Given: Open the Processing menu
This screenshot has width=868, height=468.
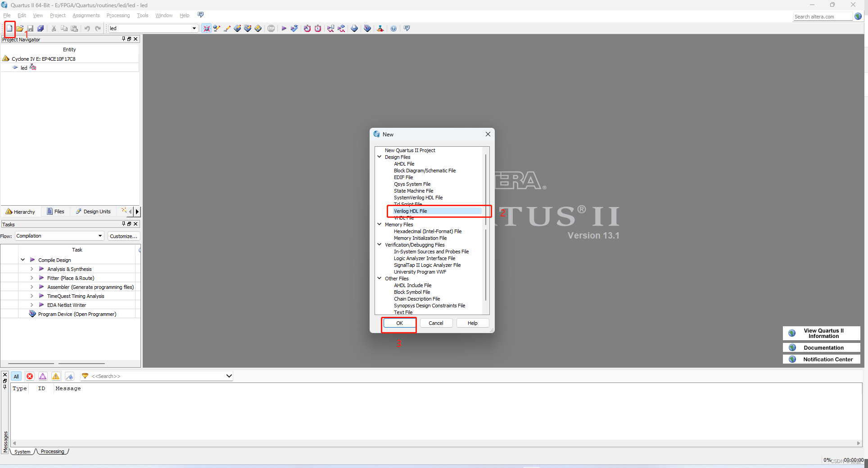Looking at the screenshot, I should tap(118, 15).
